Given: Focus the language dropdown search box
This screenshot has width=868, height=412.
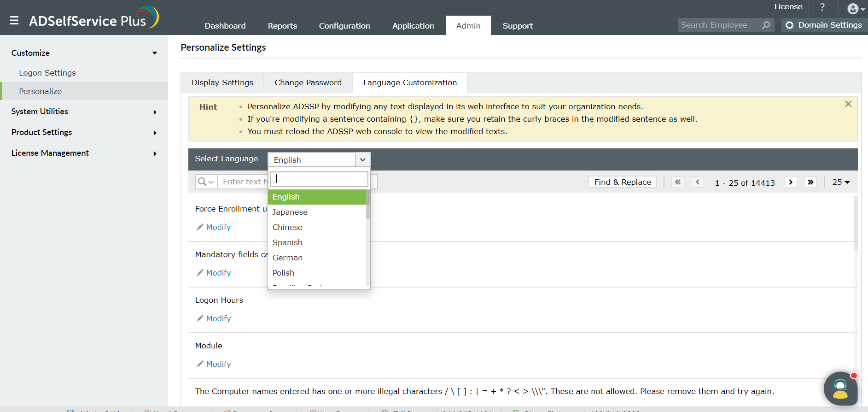Looking at the screenshot, I should 319,179.
